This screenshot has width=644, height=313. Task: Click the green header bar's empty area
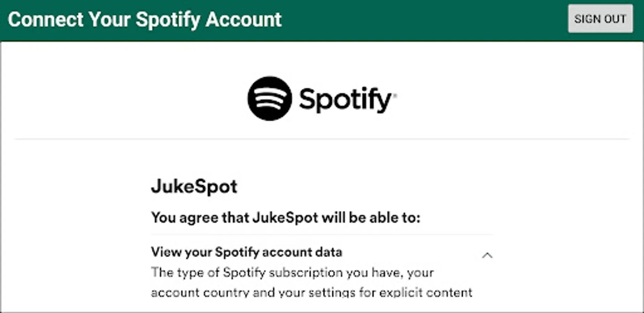418,19
